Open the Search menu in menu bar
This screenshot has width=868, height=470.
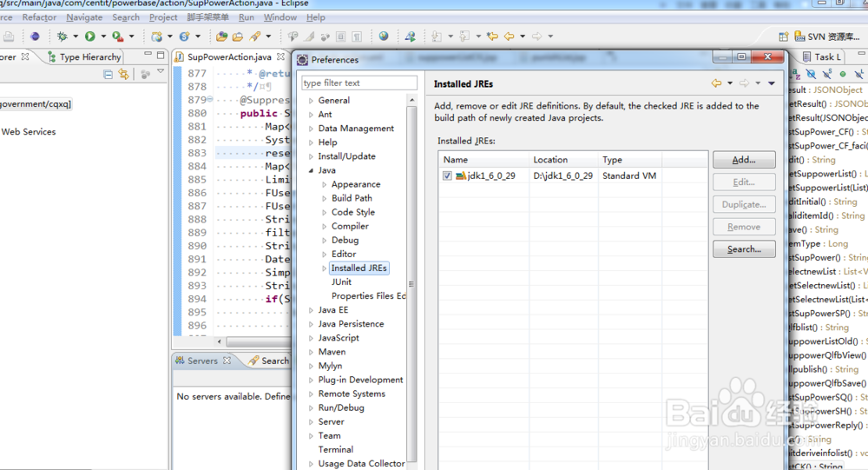tap(126, 17)
